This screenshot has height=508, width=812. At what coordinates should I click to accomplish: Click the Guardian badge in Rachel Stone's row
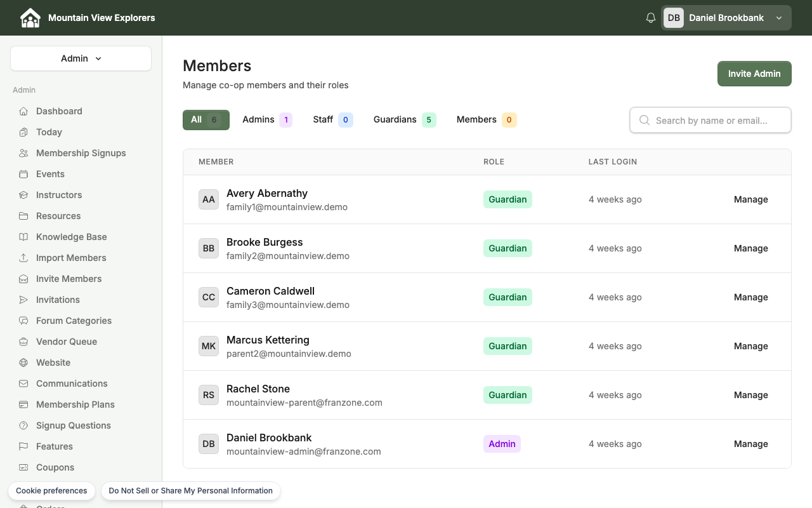pos(507,395)
